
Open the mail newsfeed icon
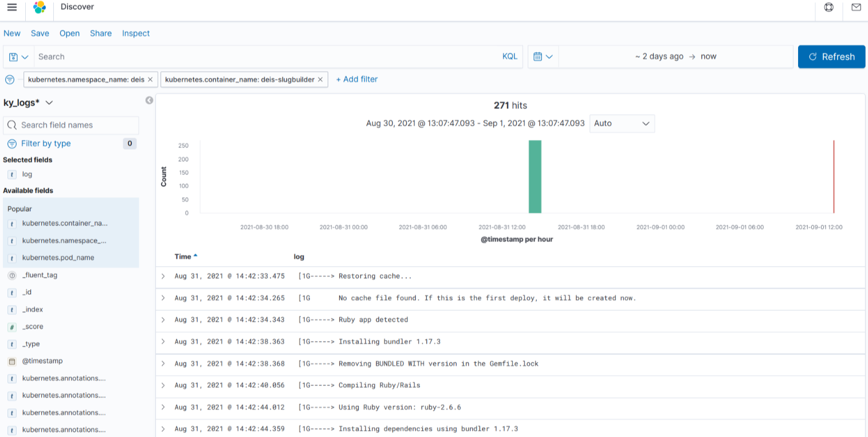pos(856,7)
